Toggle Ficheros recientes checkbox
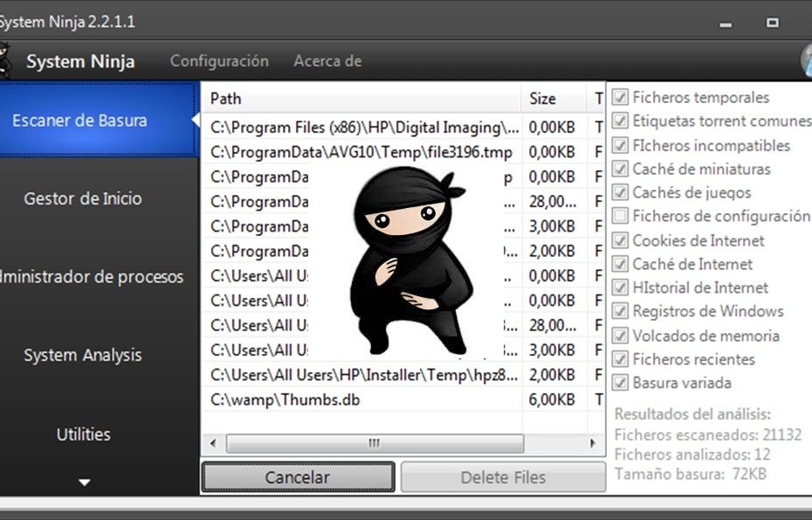Screen dimensions: 812x520 tap(620, 359)
